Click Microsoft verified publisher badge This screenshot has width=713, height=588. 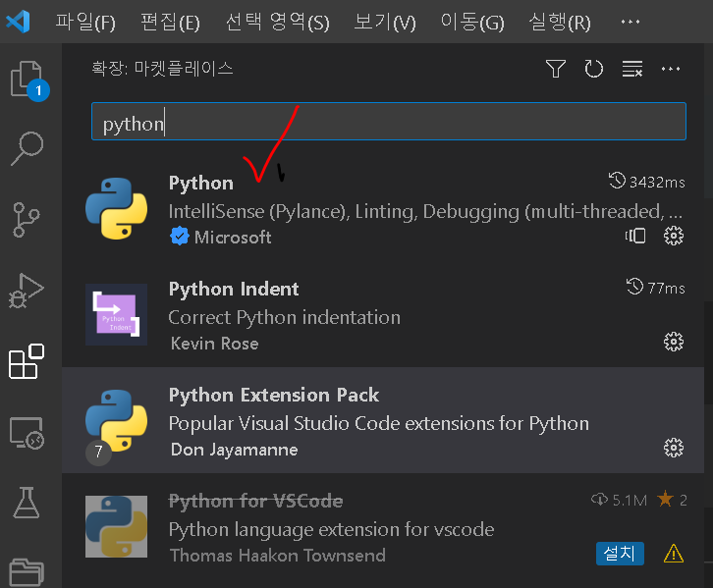pos(179,237)
